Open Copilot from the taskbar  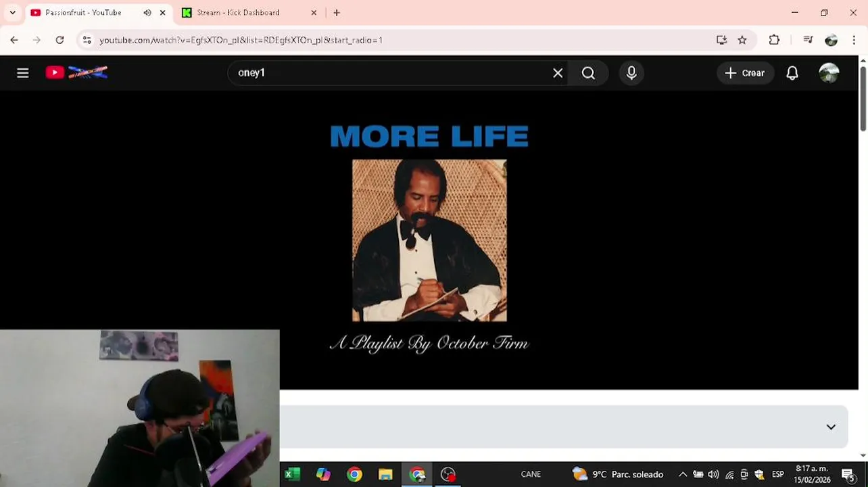pos(323,474)
